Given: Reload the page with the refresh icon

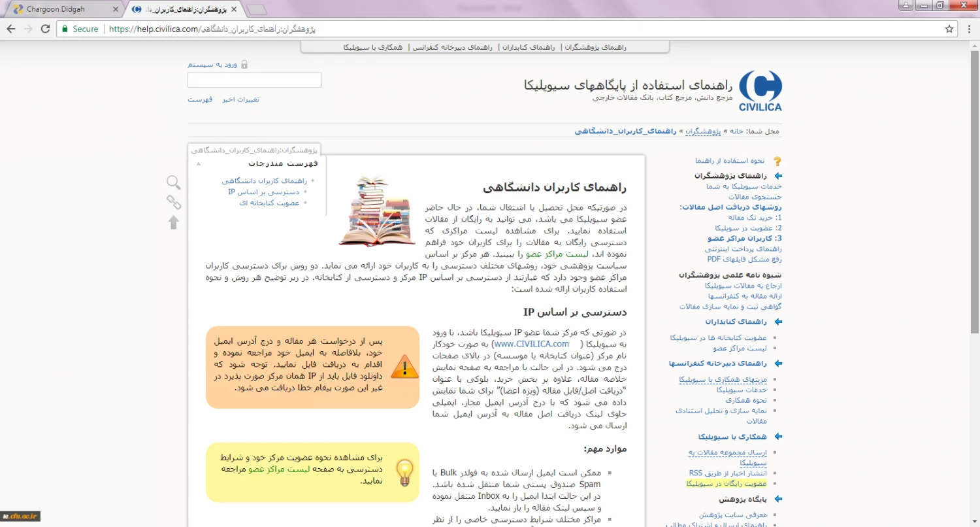Looking at the screenshot, I should tap(45, 29).
